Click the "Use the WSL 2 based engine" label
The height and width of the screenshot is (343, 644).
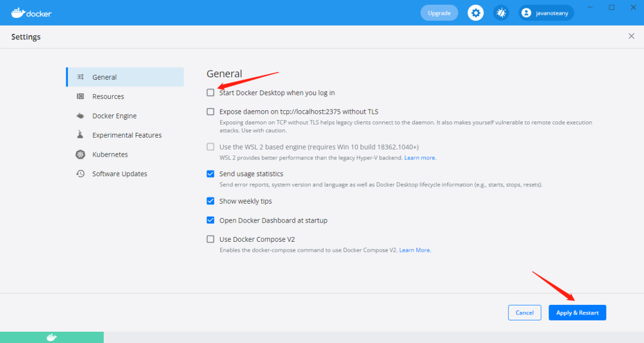[319, 147]
